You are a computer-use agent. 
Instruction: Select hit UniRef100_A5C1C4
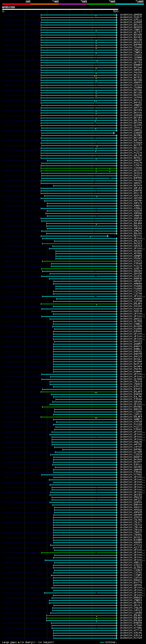[x=131, y=241]
